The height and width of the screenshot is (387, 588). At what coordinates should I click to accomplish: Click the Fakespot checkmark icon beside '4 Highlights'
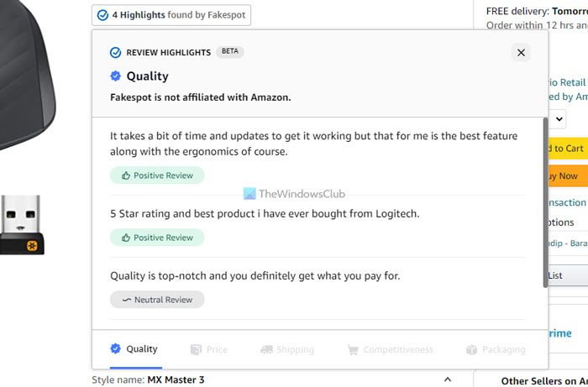102,15
